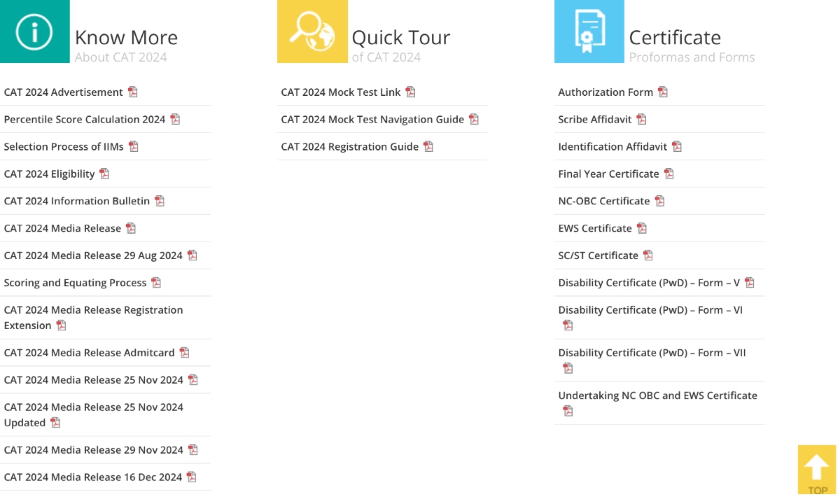This screenshot has height=504, width=840.
Task: Open the CAT 2024 Advertisement link
Action: tap(63, 92)
